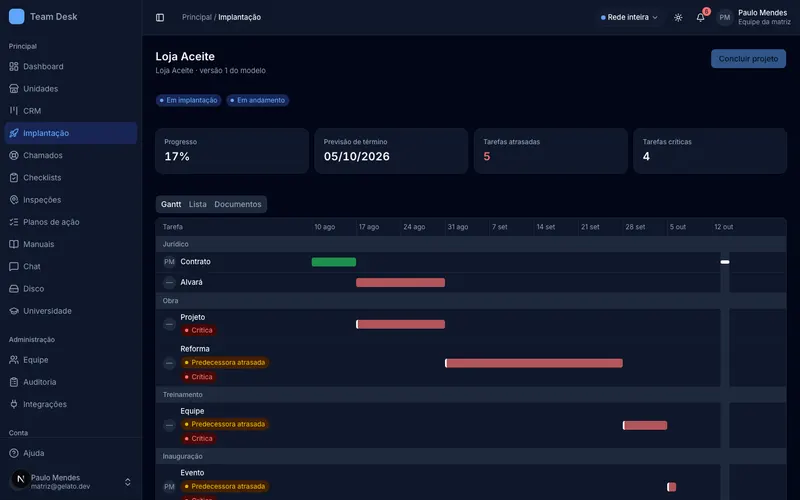Click the Crítica tag under Projeto
800x500 pixels.
tap(198, 331)
